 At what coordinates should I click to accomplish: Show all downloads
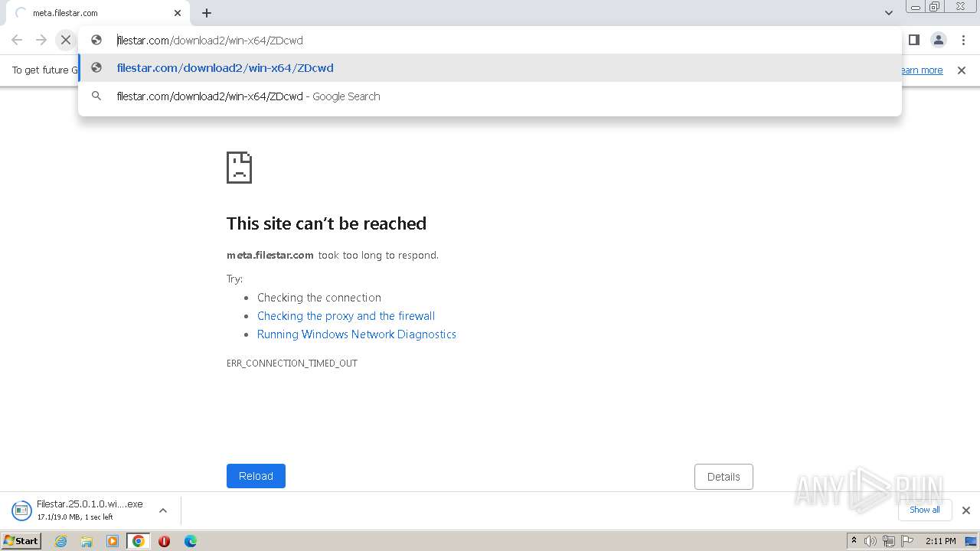tap(925, 510)
